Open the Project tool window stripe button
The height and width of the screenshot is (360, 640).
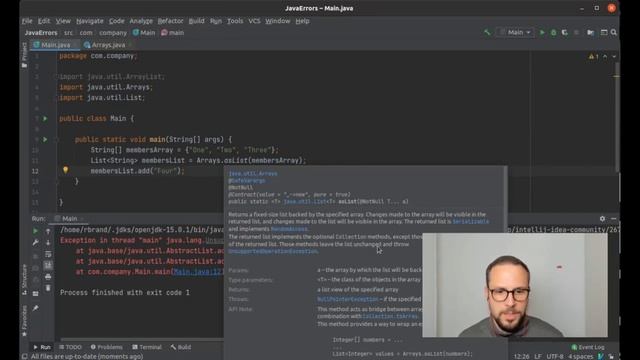24,55
